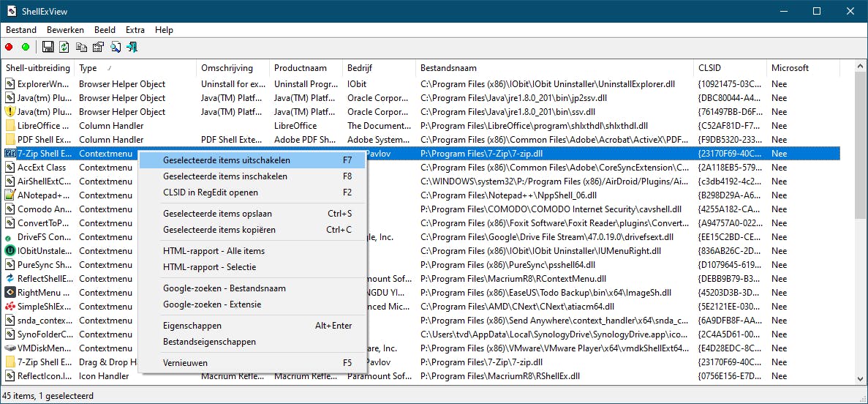Sort by Productnaam column header
Screen dimensions: 868x404
click(x=306, y=68)
